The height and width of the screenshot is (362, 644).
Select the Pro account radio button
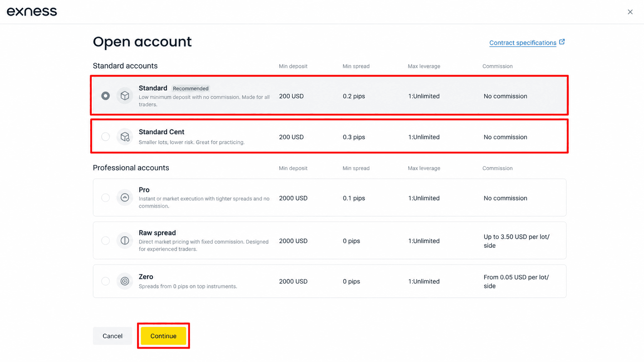pyautogui.click(x=106, y=198)
